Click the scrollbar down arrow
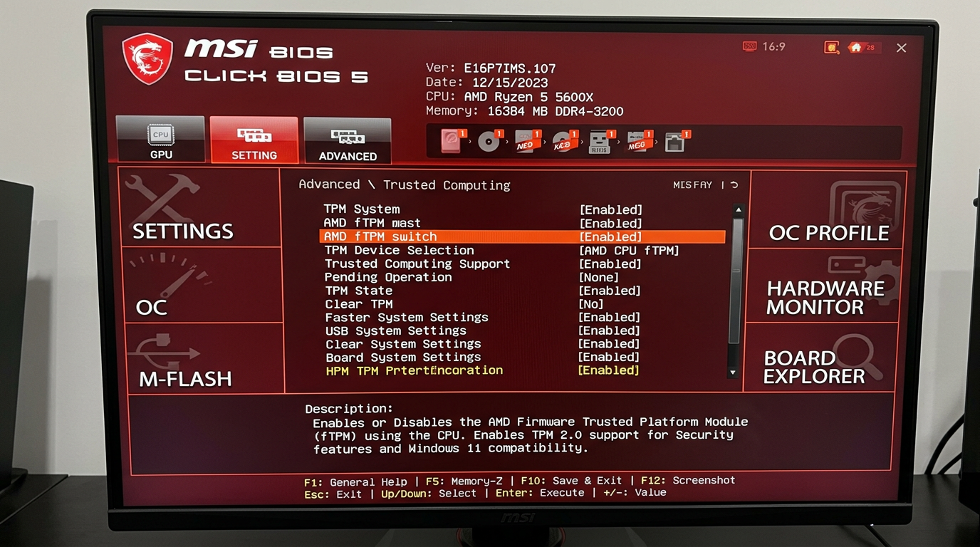This screenshot has width=980, height=547. point(736,373)
